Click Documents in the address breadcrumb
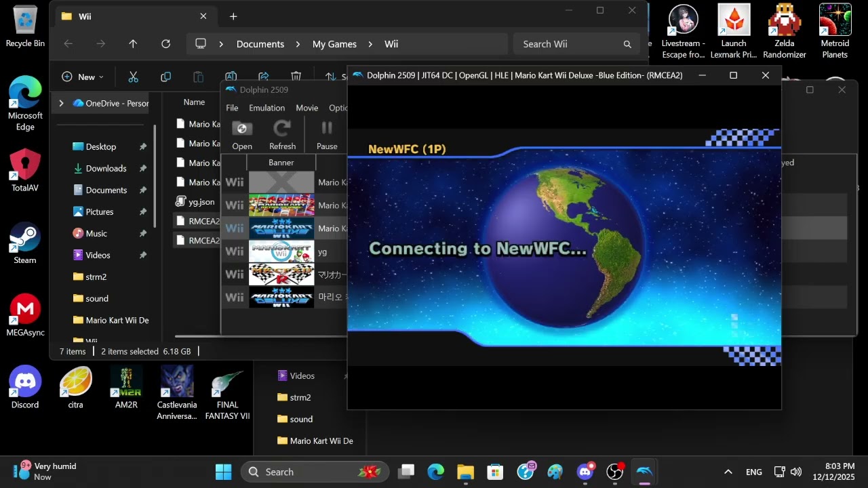 pyautogui.click(x=260, y=44)
